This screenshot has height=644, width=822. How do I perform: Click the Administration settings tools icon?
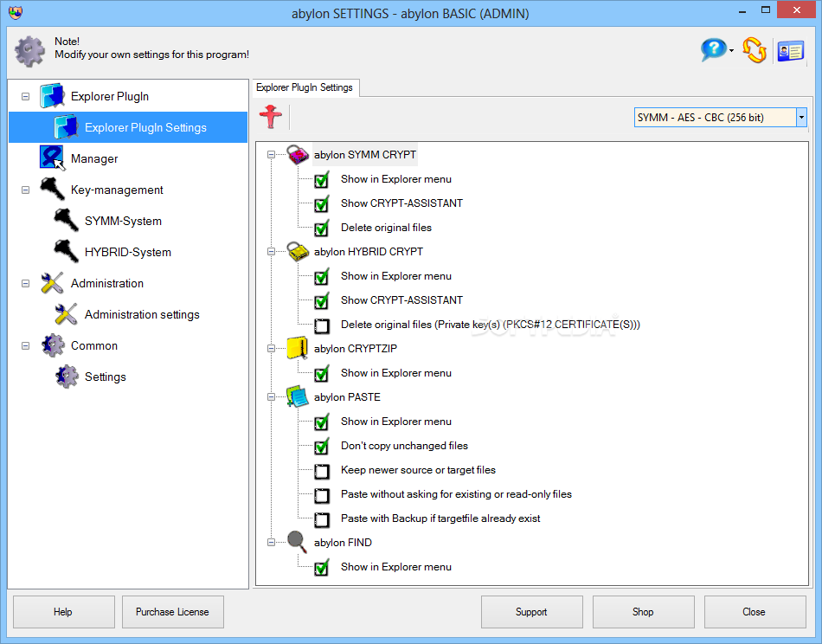pyautogui.click(x=66, y=314)
